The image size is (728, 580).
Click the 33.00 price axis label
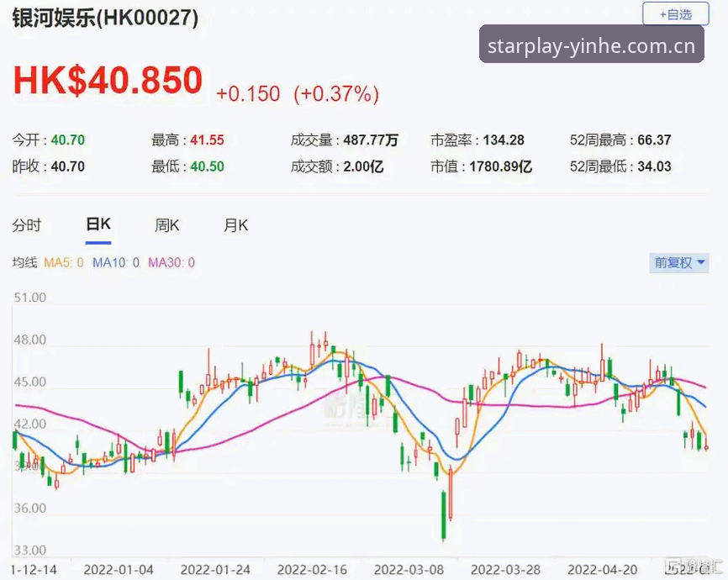tap(30, 551)
